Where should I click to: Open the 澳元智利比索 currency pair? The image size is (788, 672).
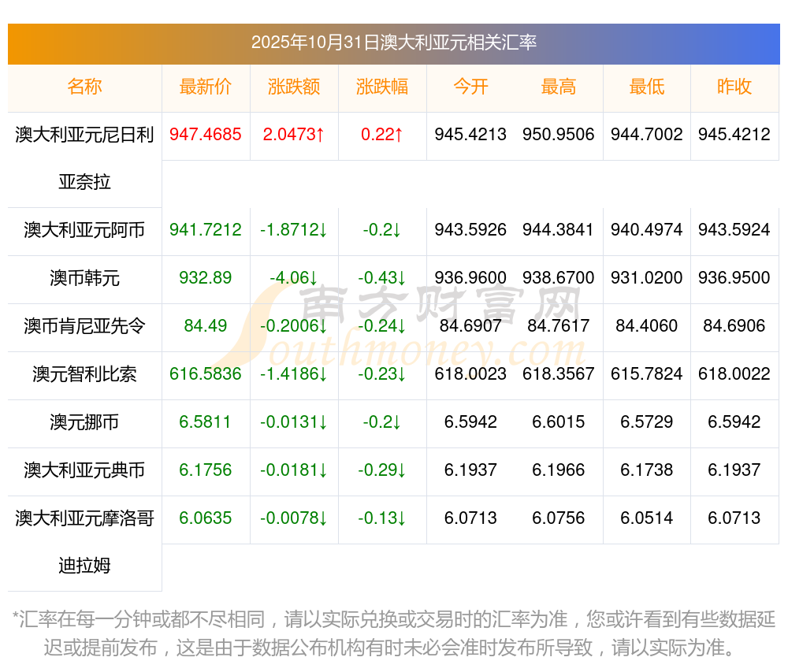pyautogui.click(x=84, y=374)
